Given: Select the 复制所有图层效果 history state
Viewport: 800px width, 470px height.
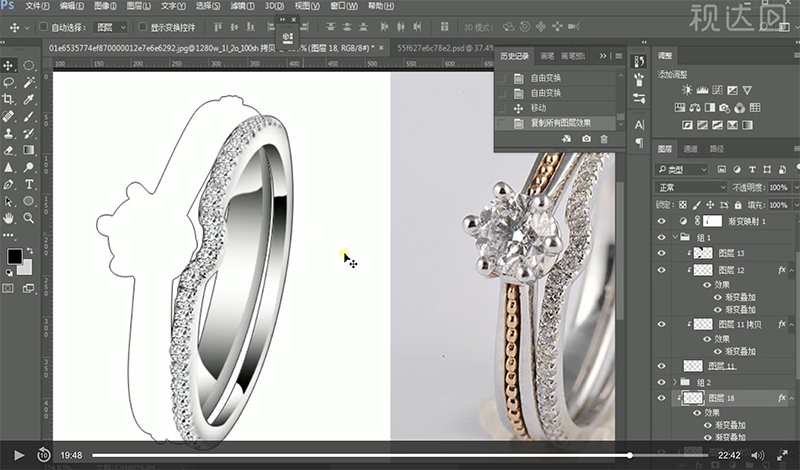Looking at the screenshot, I should tap(556, 123).
